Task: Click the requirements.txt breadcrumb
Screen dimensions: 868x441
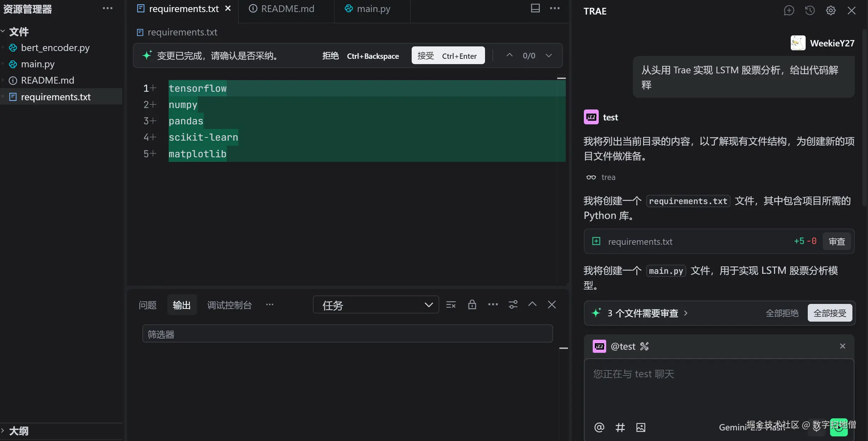Action: (x=177, y=32)
